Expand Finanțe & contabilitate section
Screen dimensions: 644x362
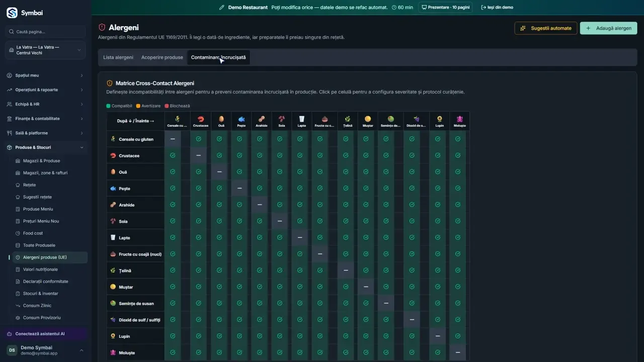pyautogui.click(x=45, y=119)
